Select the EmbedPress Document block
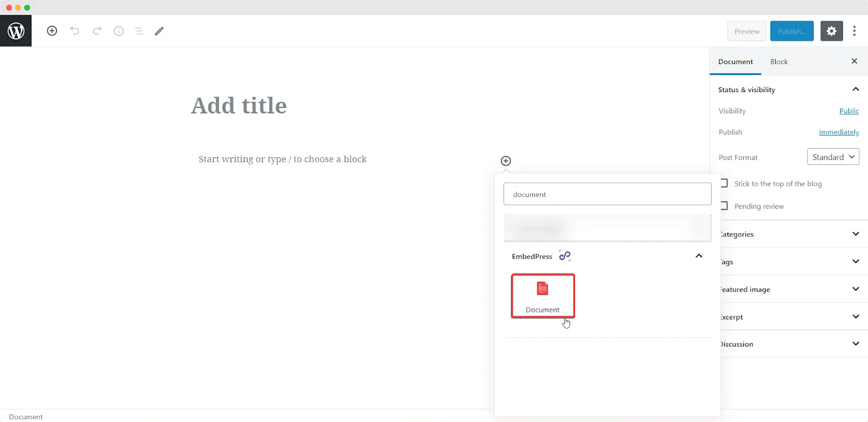This screenshot has width=868, height=422. [x=542, y=296]
